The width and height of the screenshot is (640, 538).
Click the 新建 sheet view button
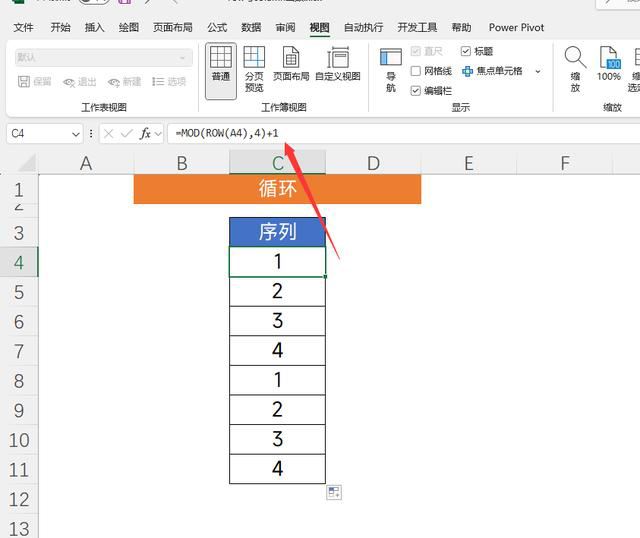tap(124, 82)
